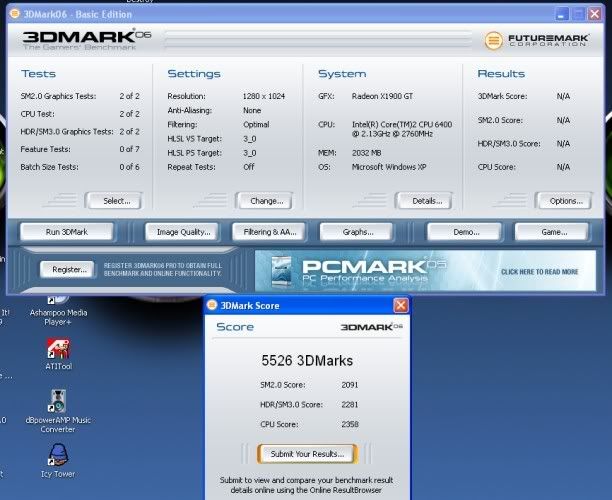Screen dimensions: 612x500
Task: Launch the Game... button
Action: (552, 232)
